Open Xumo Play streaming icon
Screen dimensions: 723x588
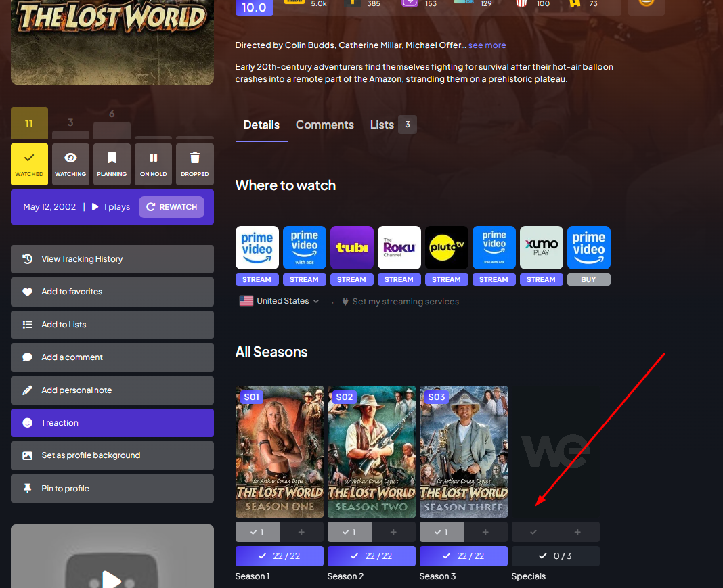(x=542, y=248)
